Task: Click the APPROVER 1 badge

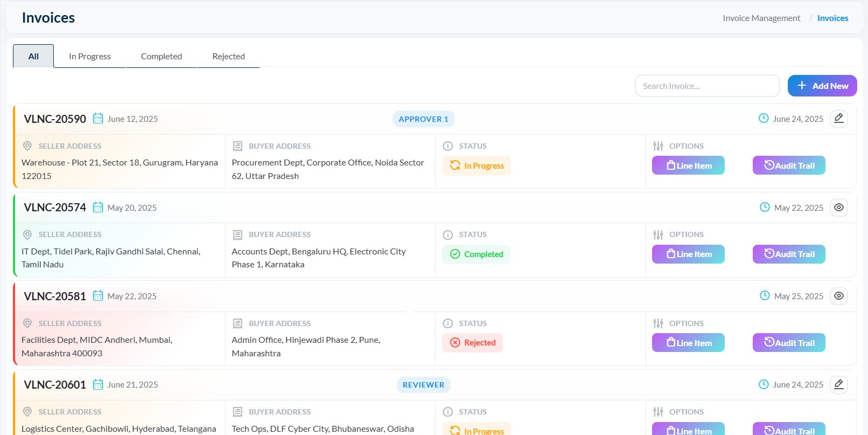Action: point(423,119)
